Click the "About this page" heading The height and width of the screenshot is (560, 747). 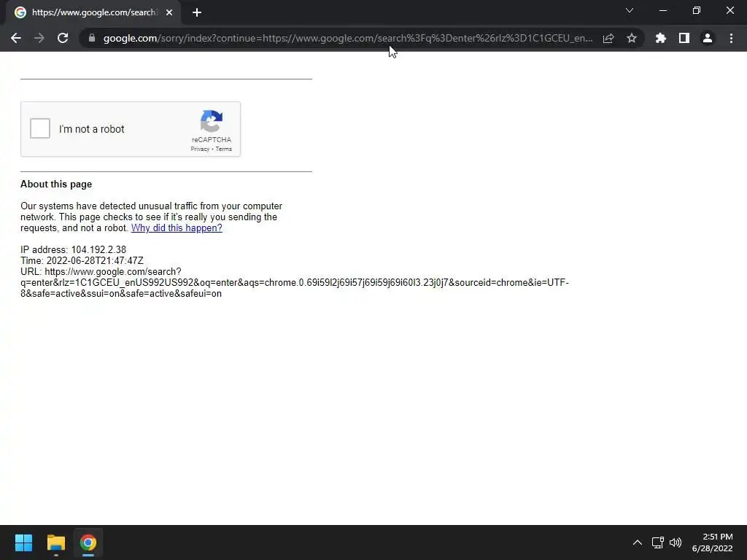click(56, 184)
